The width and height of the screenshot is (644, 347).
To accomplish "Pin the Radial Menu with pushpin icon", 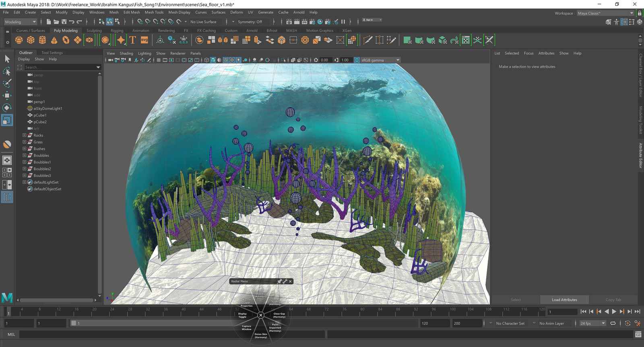I will pyautogui.click(x=279, y=281).
